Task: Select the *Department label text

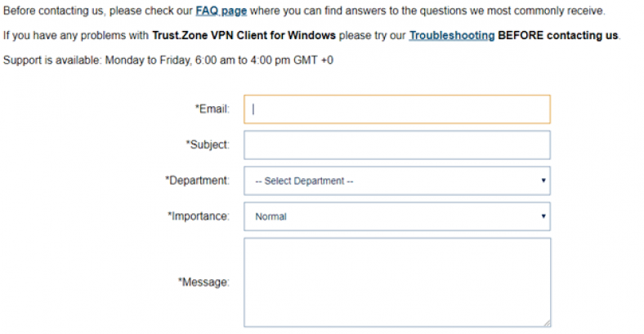Action: (197, 180)
